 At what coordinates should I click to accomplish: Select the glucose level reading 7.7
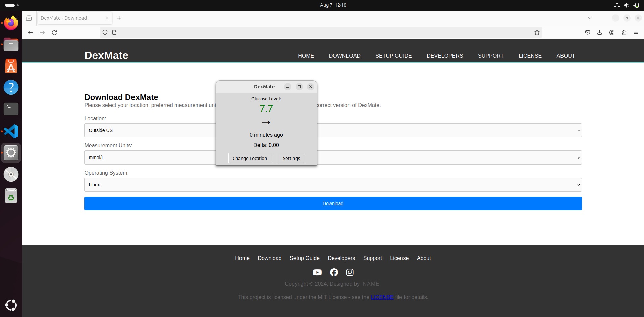[266, 109]
